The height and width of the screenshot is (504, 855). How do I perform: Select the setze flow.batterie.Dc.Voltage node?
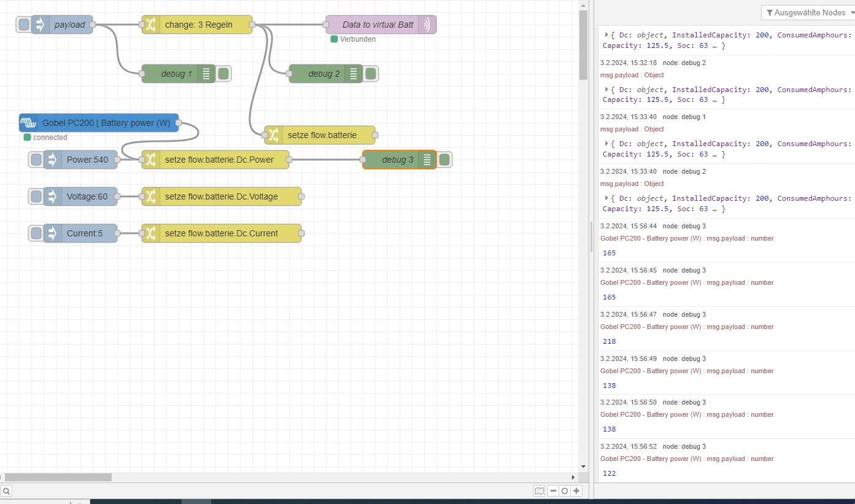click(x=222, y=196)
